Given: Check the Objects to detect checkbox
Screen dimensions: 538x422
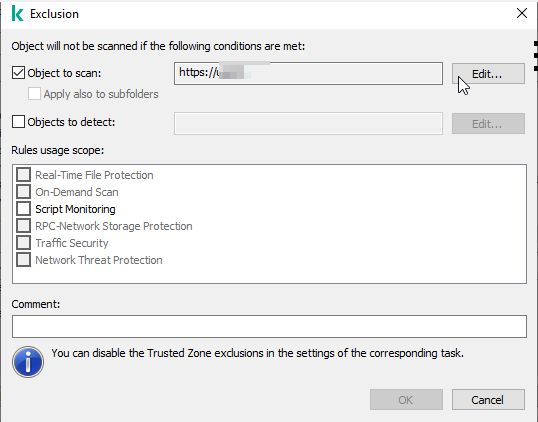Looking at the screenshot, I should click(x=18, y=122).
